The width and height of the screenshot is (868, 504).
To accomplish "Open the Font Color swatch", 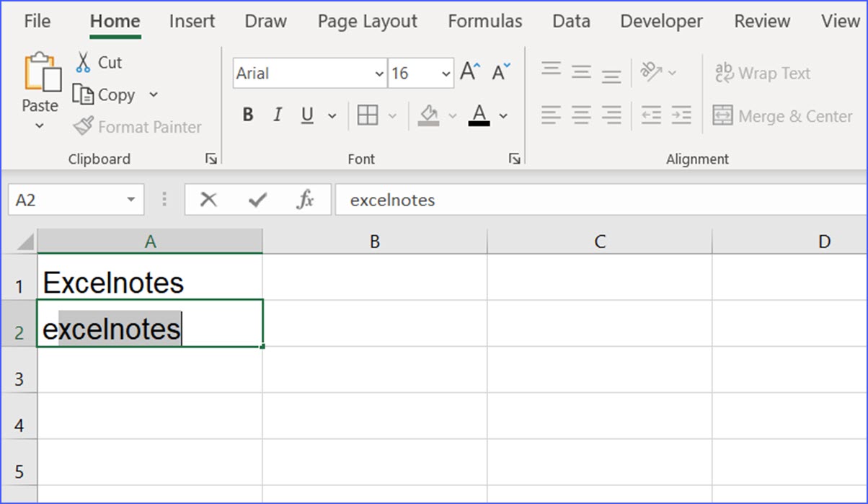I will [x=478, y=115].
